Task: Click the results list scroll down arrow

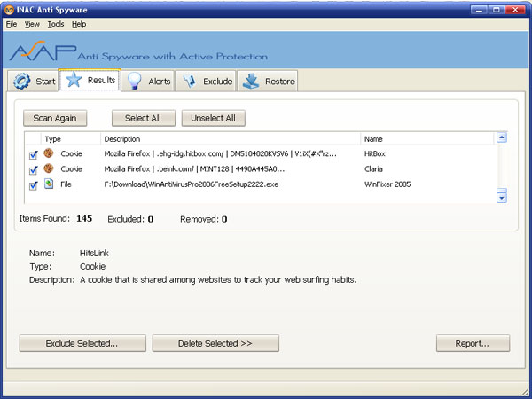Action: coord(502,198)
